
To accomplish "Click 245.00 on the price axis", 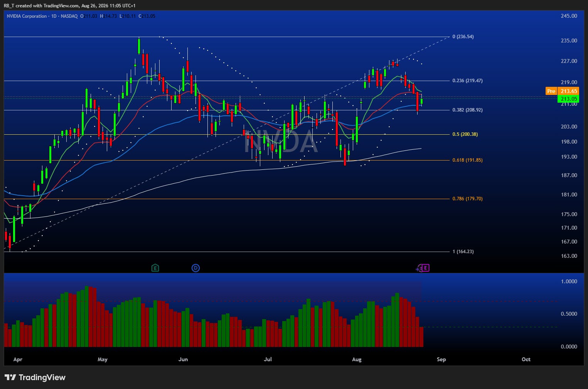I will tap(569, 16).
